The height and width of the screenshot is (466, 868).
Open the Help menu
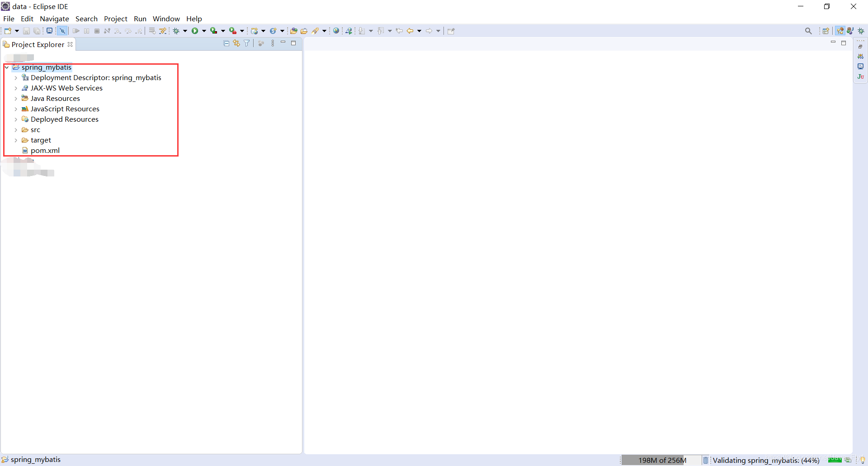[194, 19]
